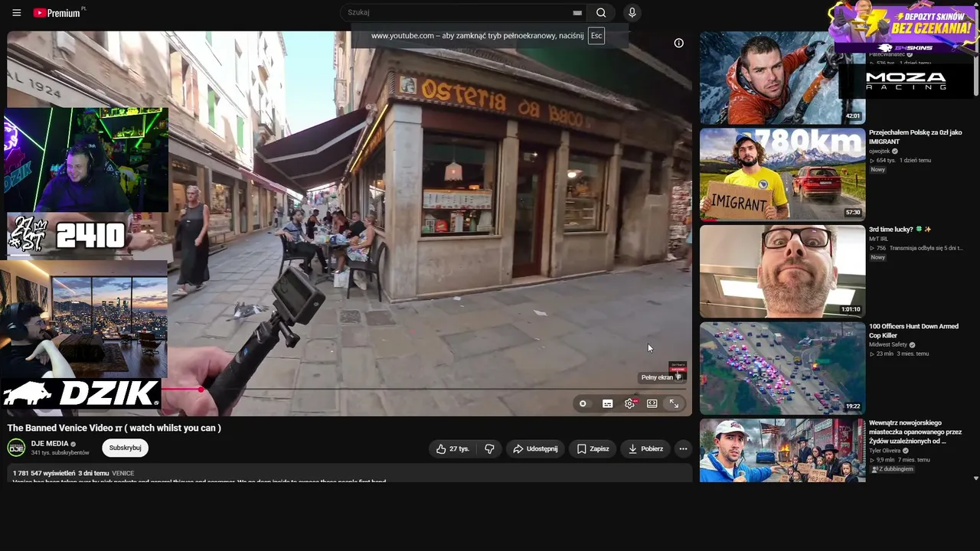Click the 'Z dubbingiem' badge
Screen dimensions: 980x551
tap(892, 469)
